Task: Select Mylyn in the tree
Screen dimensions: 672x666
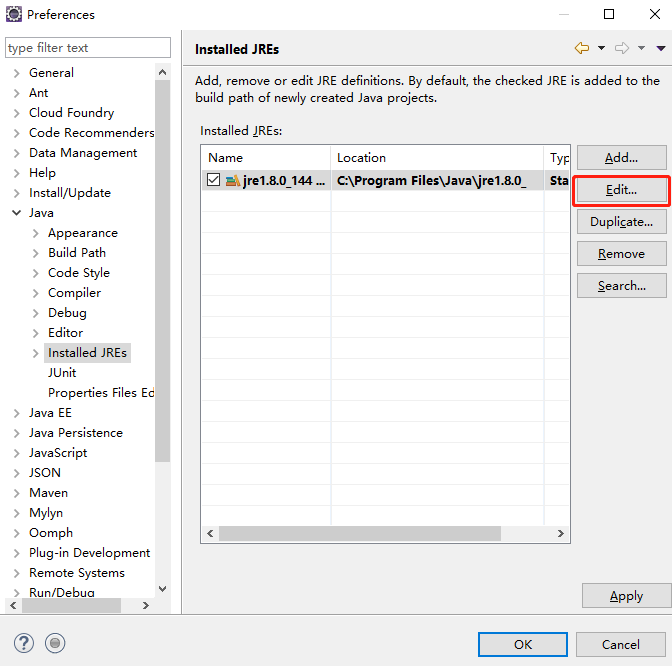Action: 46,513
